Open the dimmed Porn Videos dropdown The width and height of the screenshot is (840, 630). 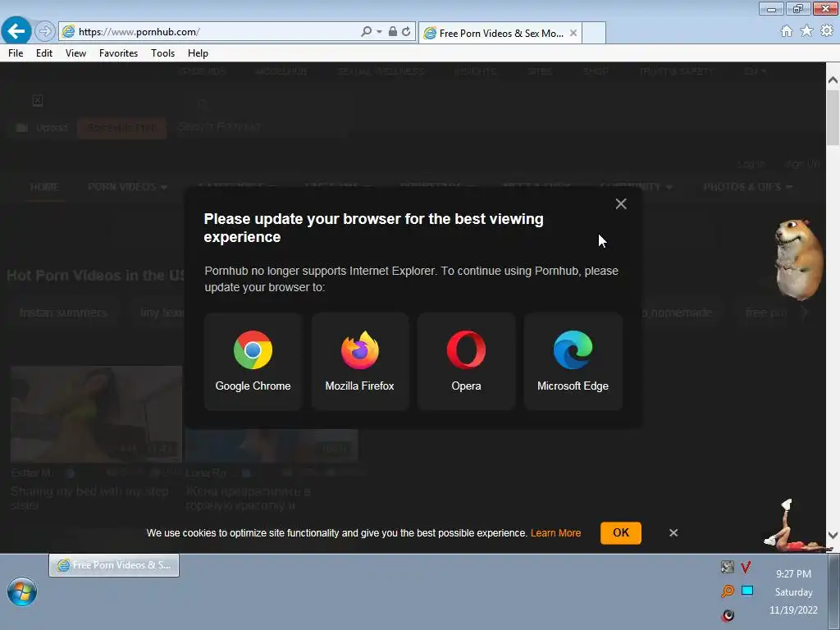127,187
